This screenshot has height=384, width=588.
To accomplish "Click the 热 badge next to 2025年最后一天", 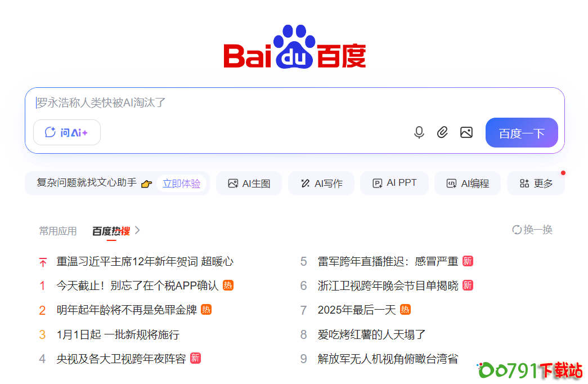I will (x=405, y=309).
